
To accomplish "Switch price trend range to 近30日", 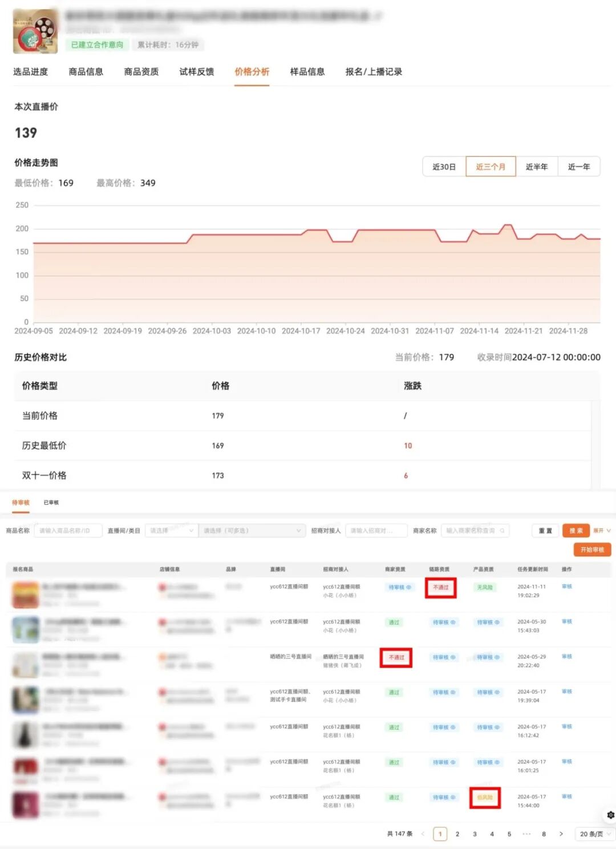I will 444,166.
